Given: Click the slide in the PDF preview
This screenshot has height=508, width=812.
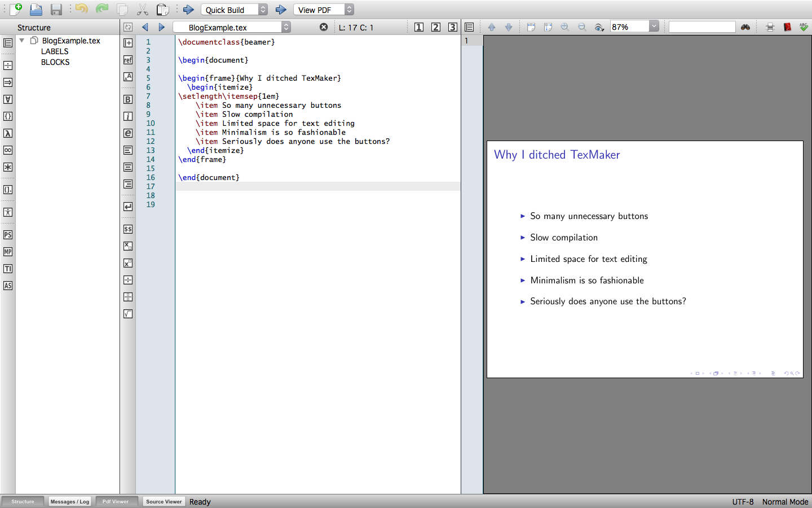Looking at the screenshot, I should click(x=645, y=259).
